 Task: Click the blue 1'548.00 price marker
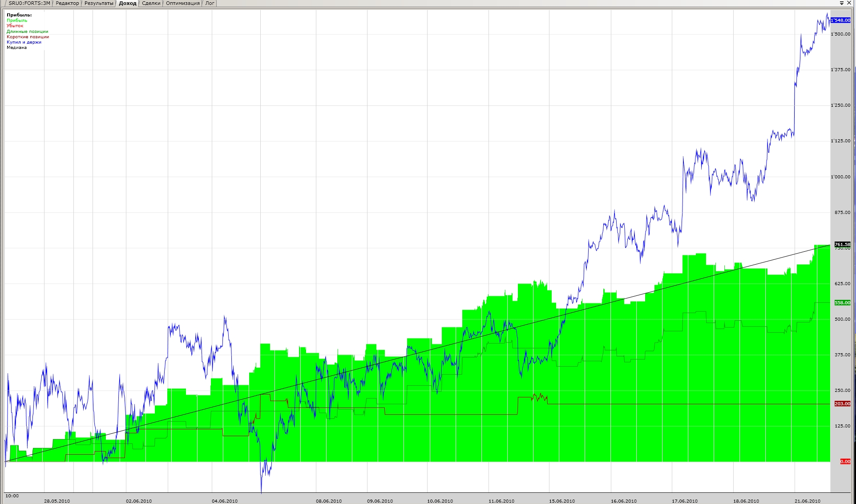[x=840, y=20]
